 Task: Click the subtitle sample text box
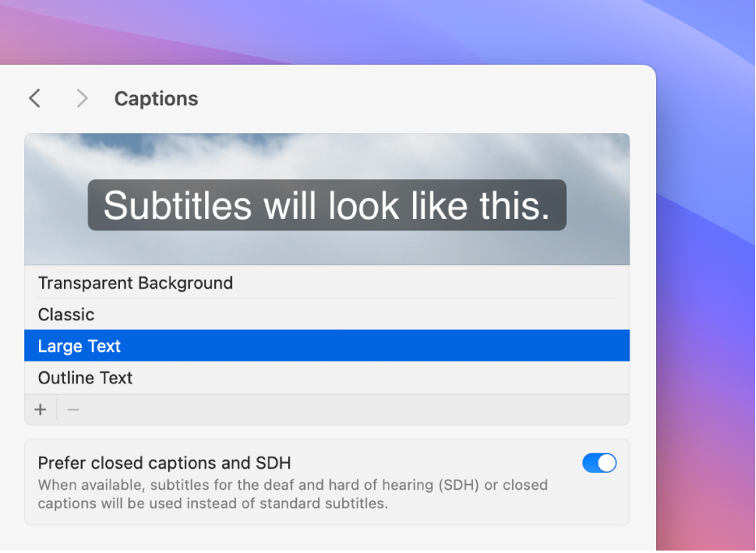pyautogui.click(x=327, y=205)
